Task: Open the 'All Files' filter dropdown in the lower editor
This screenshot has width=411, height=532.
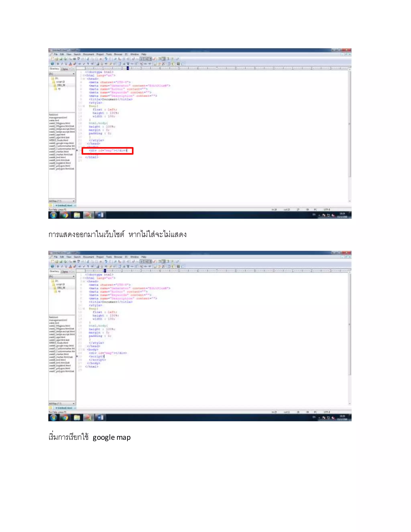Action: (73, 404)
